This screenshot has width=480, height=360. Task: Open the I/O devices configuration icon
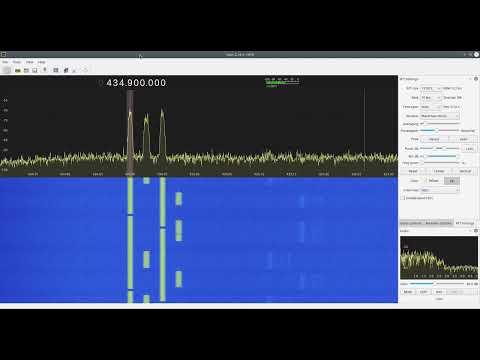[18, 70]
